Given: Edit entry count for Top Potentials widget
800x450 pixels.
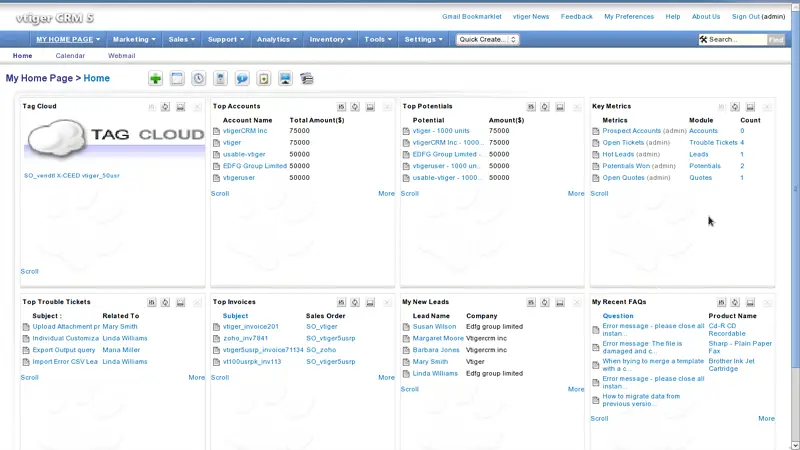Looking at the screenshot, I should (531, 107).
